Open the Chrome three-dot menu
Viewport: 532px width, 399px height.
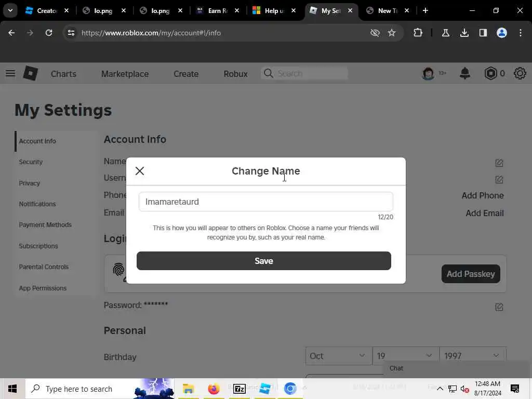click(x=521, y=33)
